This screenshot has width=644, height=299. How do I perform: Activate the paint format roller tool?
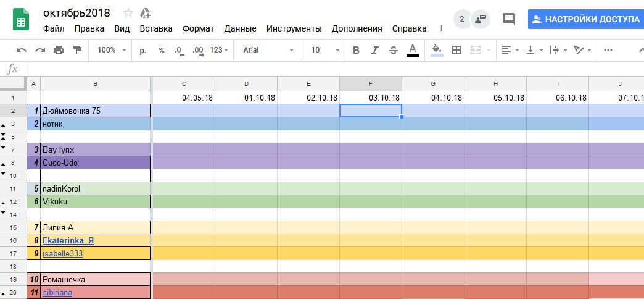tap(77, 50)
